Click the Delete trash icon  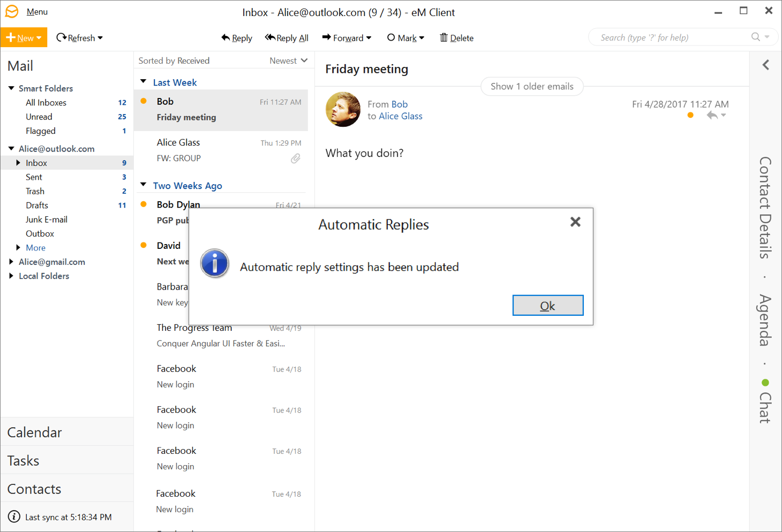click(443, 37)
